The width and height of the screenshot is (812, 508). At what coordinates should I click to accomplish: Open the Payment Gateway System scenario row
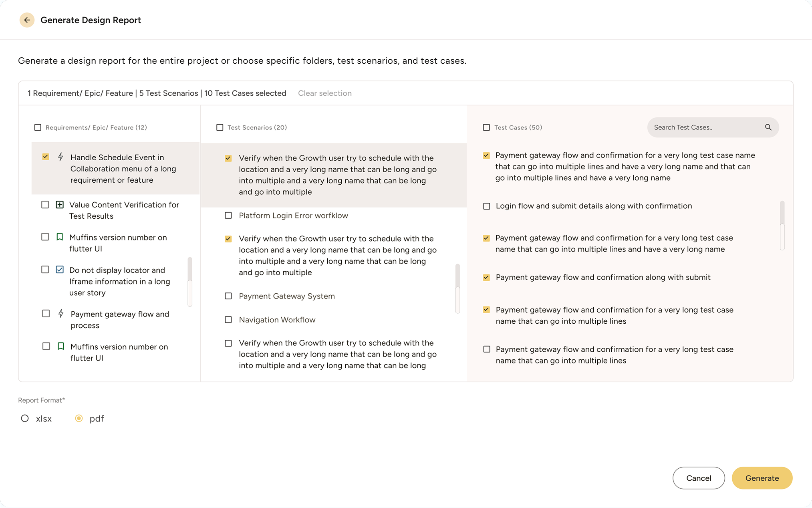(287, 296)
